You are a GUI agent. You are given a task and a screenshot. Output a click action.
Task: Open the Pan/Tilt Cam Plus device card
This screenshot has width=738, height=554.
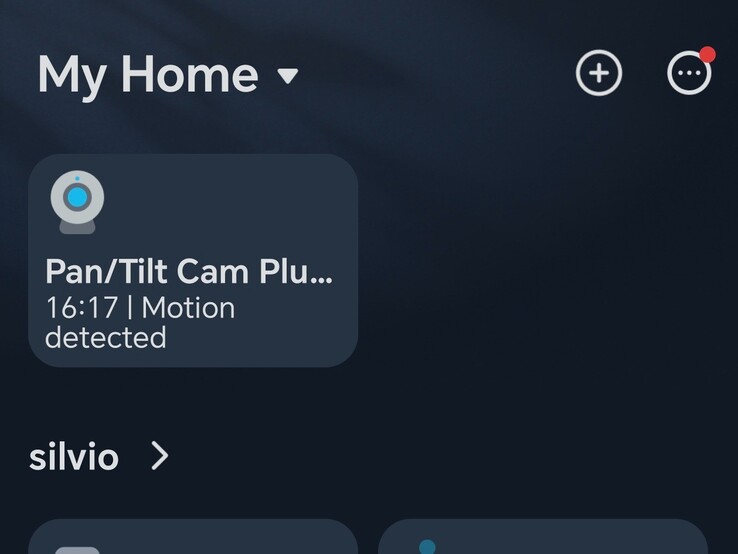click(193, 260)
